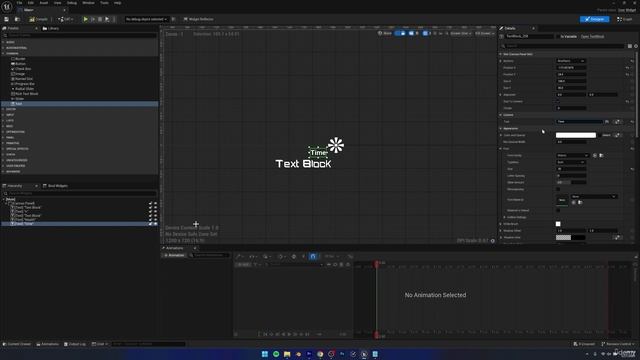Toggle Size To Content checkbox

(558, 101)
